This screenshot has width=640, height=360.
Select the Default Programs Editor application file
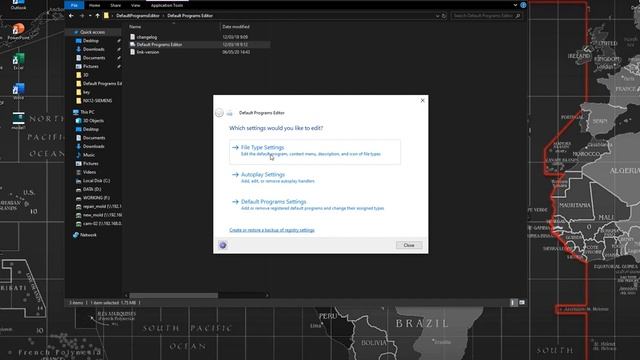(x=159, y=44)
